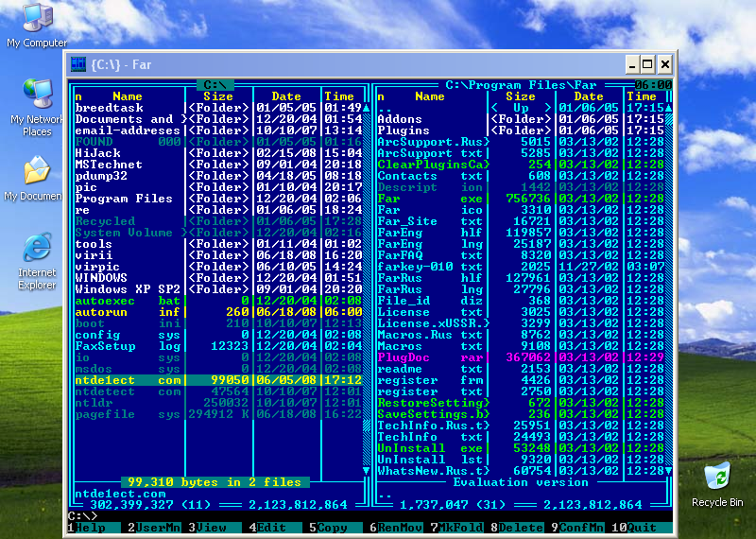Image resolution: width=756 pixels, height=539 pixels.
Task: Click the 2 UserMn function key
Action: point(154,528)
